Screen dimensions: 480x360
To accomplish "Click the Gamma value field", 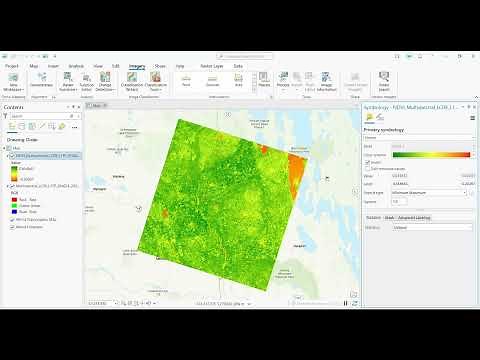I will (399, 202).
